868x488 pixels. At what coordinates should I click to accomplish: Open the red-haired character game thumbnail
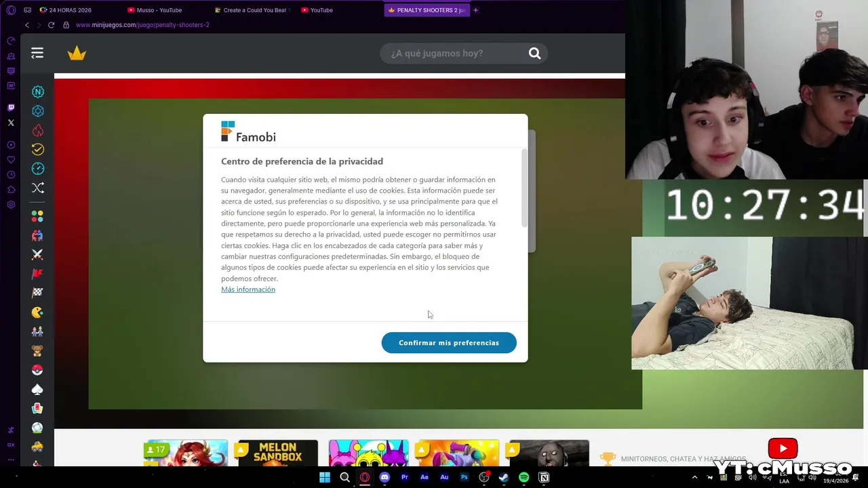[x=186, y=453]
